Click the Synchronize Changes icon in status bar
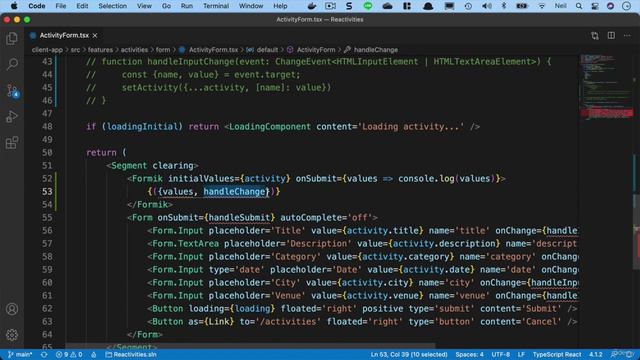Image resolution: width=640 pixels, height=360 pixels. (44, 355)
